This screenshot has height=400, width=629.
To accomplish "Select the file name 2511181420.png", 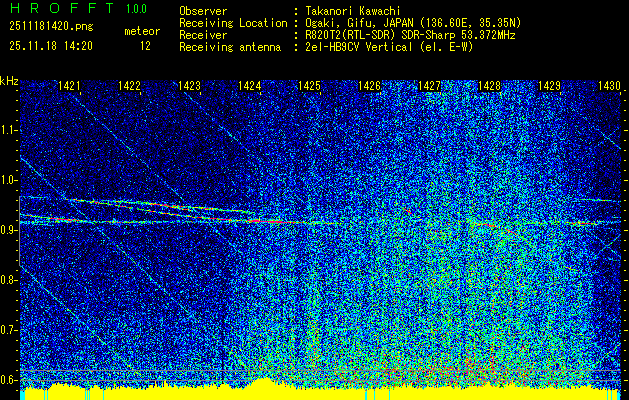I will [x=51, y=26].
